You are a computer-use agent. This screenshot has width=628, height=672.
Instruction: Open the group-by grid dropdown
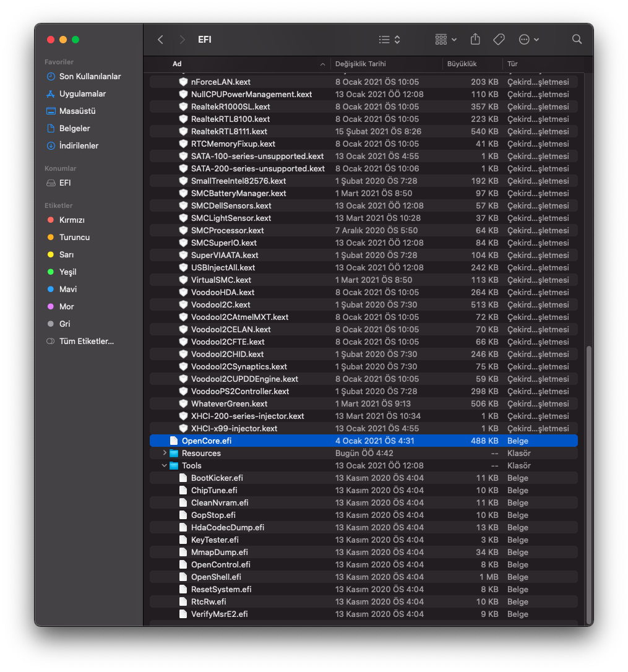tap(445, 40)
